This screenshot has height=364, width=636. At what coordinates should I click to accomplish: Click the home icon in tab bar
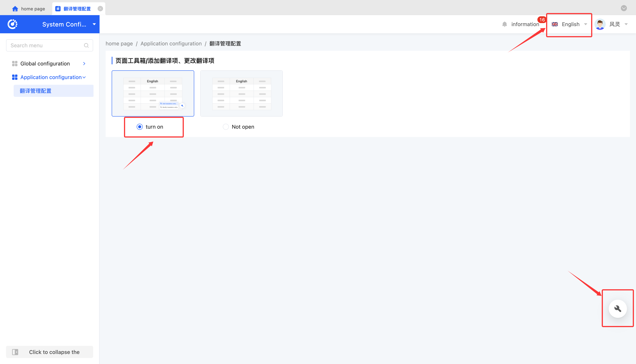(15, 9)
